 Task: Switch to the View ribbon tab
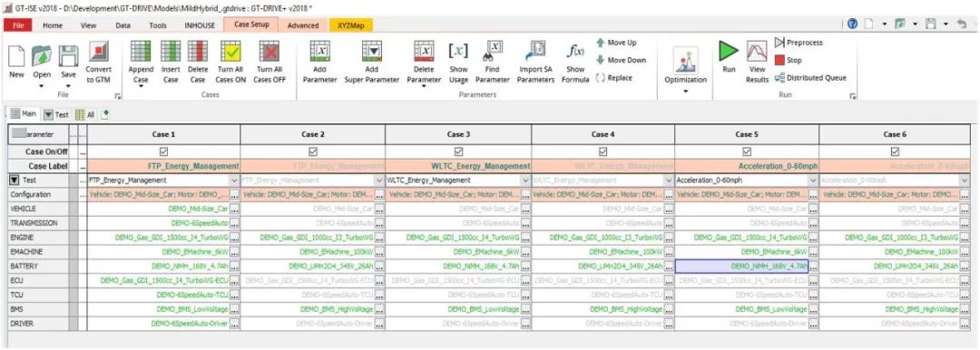[x=88, y=25]
